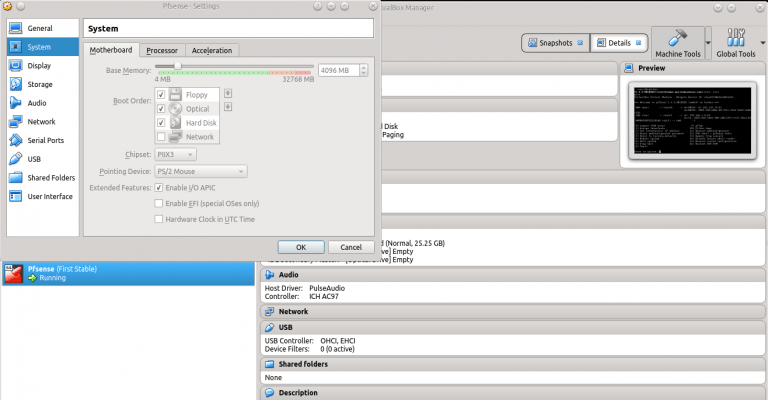Move boot device down with arrow button

coord(228,107)
